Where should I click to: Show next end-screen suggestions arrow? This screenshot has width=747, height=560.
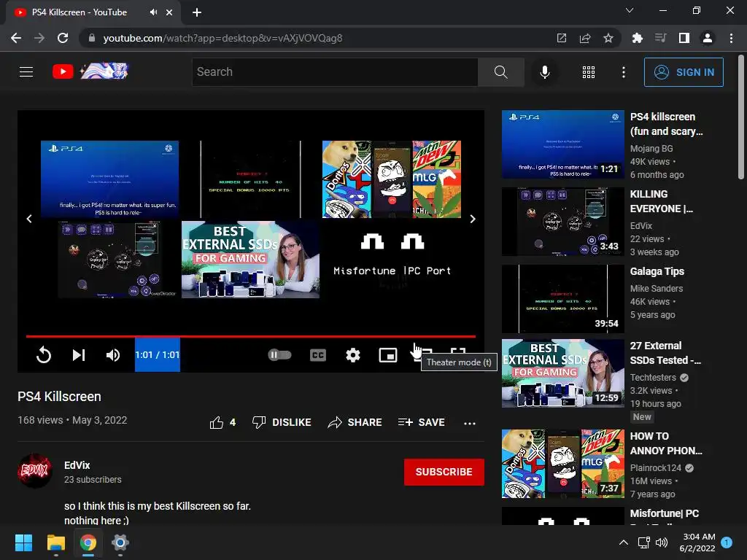pyautogui.click(x=473, y=219)
